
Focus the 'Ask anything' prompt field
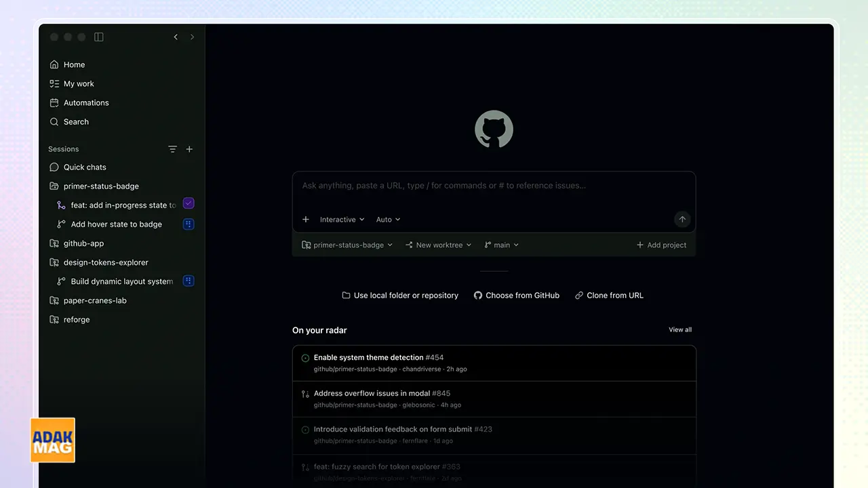[494, 186]
